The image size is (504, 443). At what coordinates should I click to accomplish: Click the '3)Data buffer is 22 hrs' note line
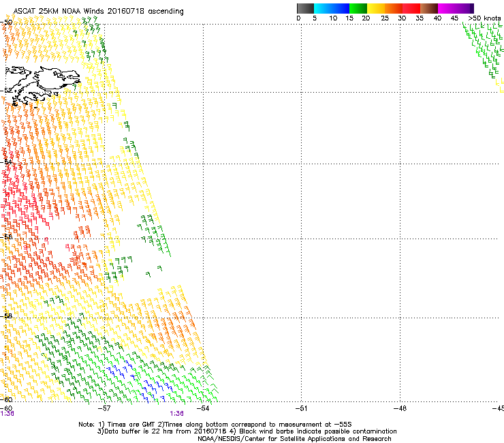coord(247,431)
